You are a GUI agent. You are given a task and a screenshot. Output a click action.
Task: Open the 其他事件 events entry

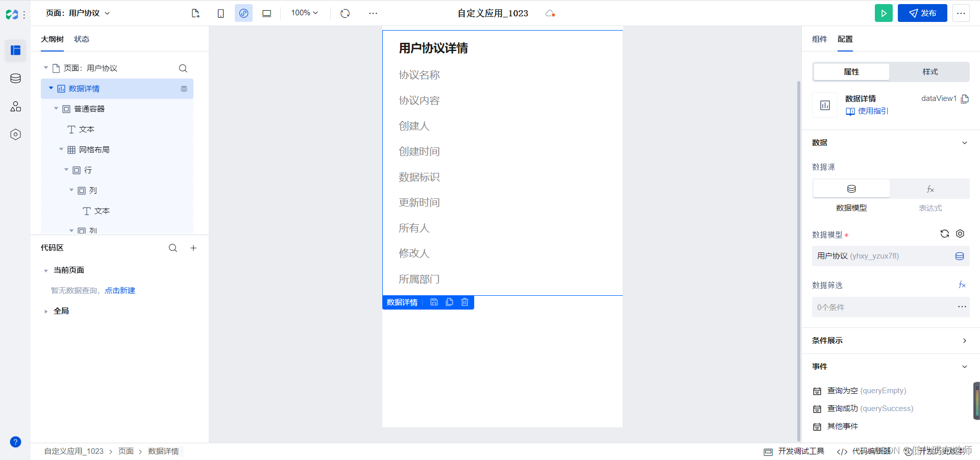tap(836, 426)
